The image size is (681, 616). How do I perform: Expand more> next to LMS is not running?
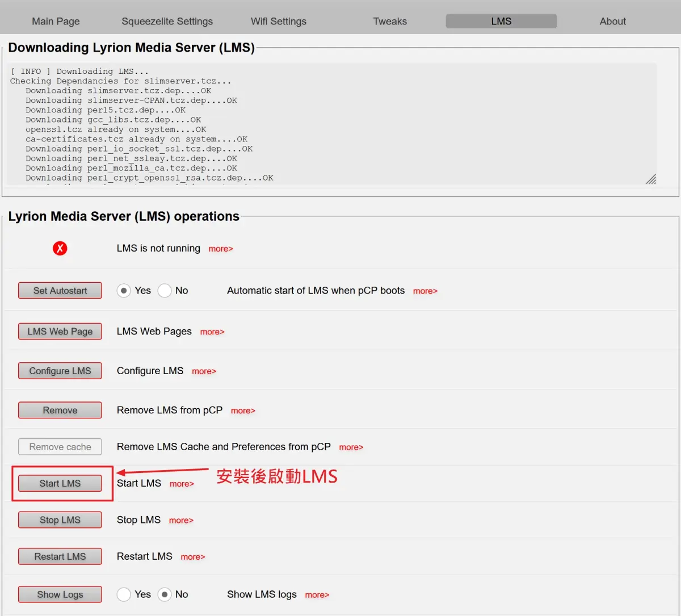point(221,249)
